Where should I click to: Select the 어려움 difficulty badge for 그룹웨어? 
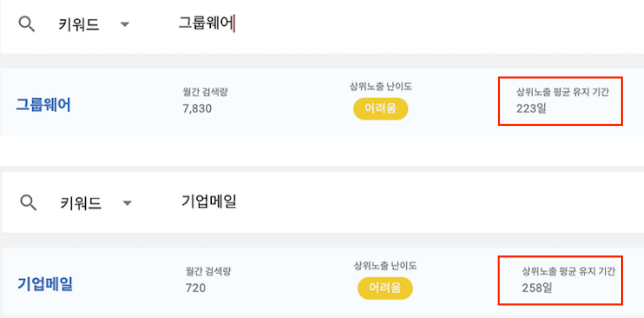coord(380,109)
